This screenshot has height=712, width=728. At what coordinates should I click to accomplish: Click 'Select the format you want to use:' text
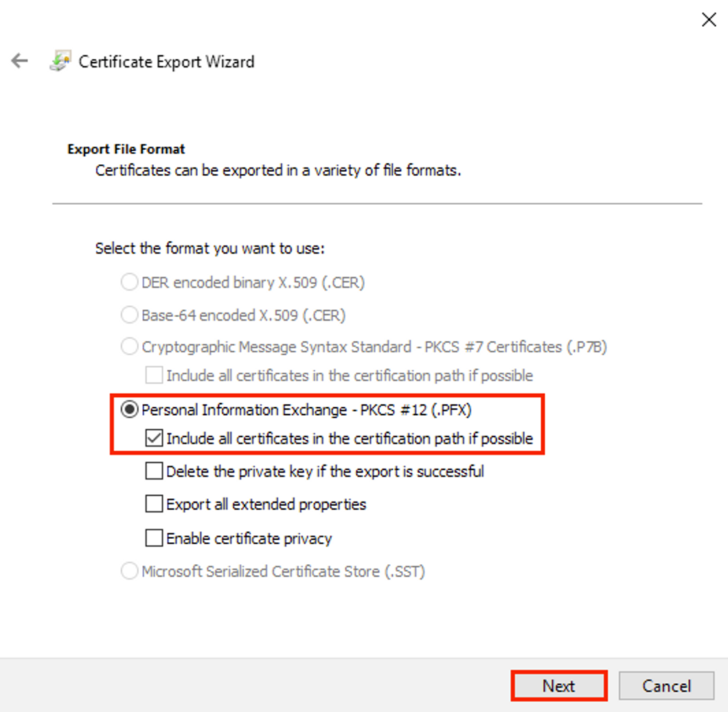[x=210, y=249]
